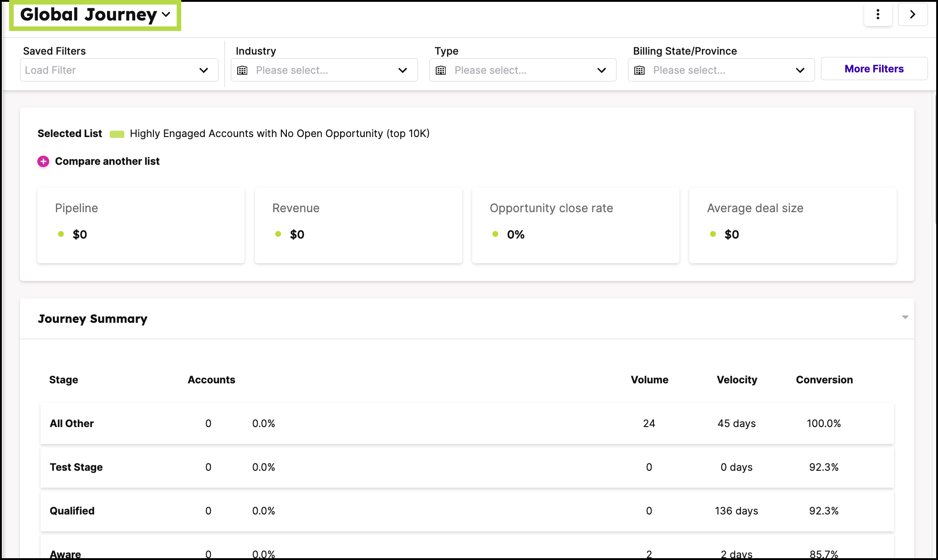Click the Accounts column header

pyautogui.click(x=211, y=380)
